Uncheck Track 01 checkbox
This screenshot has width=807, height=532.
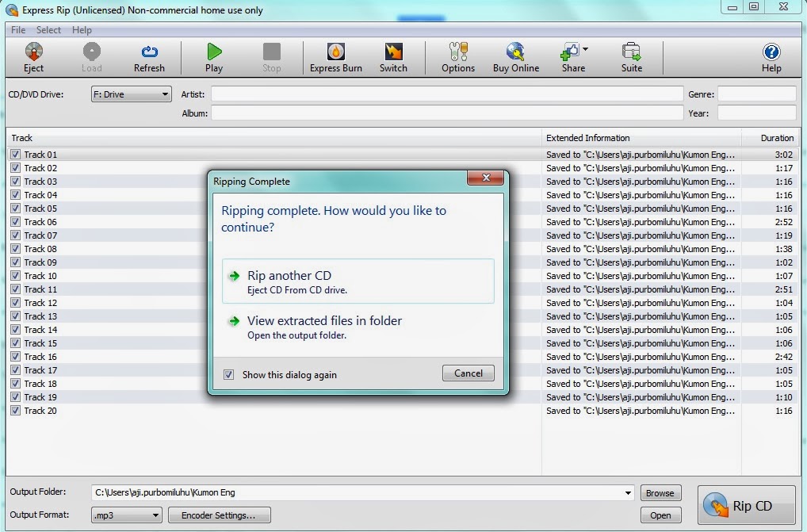click(x=15, y=155)
